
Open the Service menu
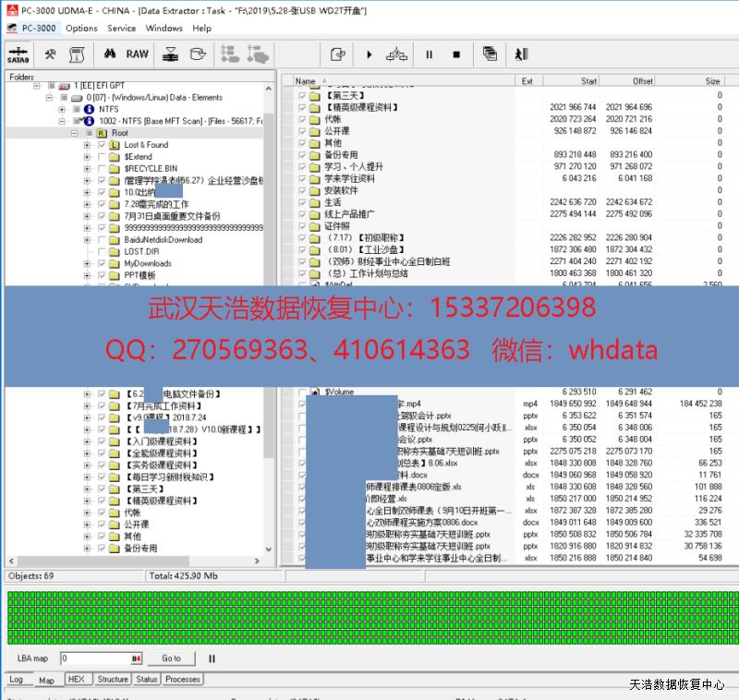(121, 28)
